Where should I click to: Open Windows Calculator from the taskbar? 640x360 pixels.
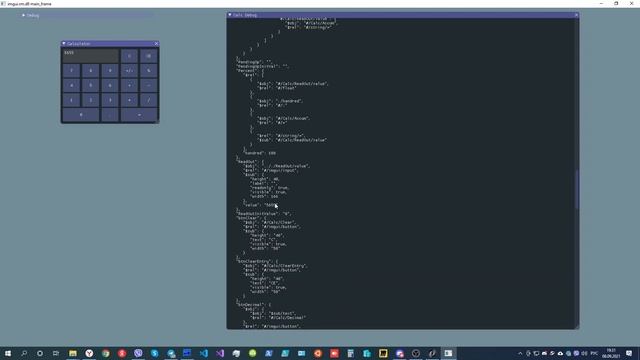(350, 353)
